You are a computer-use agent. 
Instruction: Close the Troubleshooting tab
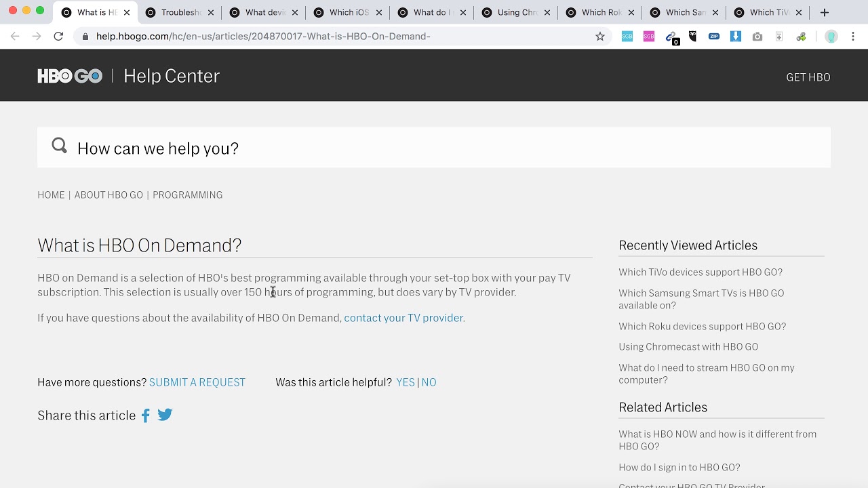[x=211, y=12]
